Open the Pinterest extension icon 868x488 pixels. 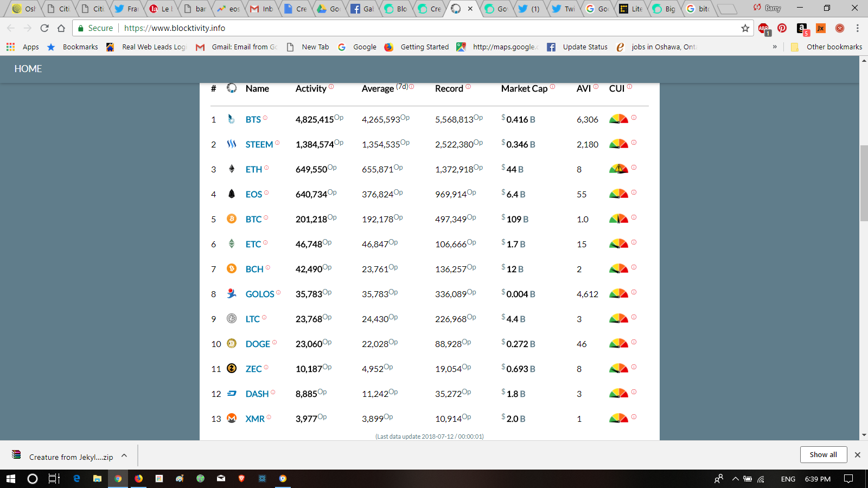coord(782,28)
